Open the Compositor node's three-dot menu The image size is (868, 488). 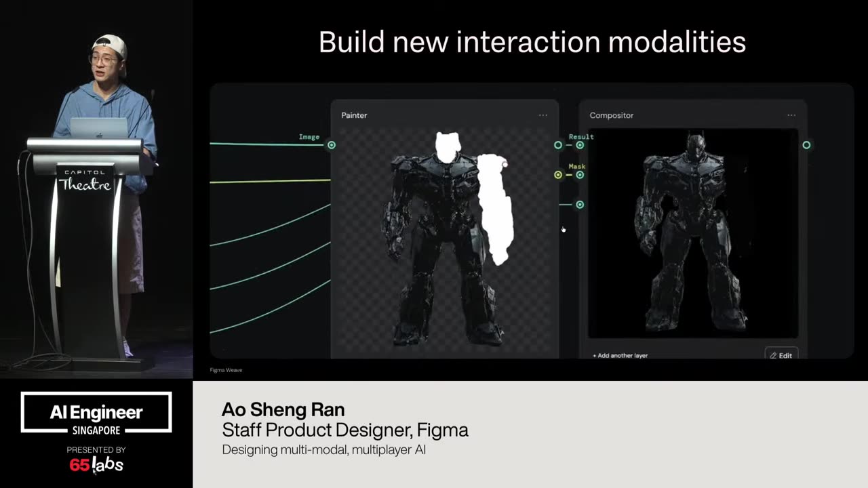click(x=791, y=115)
